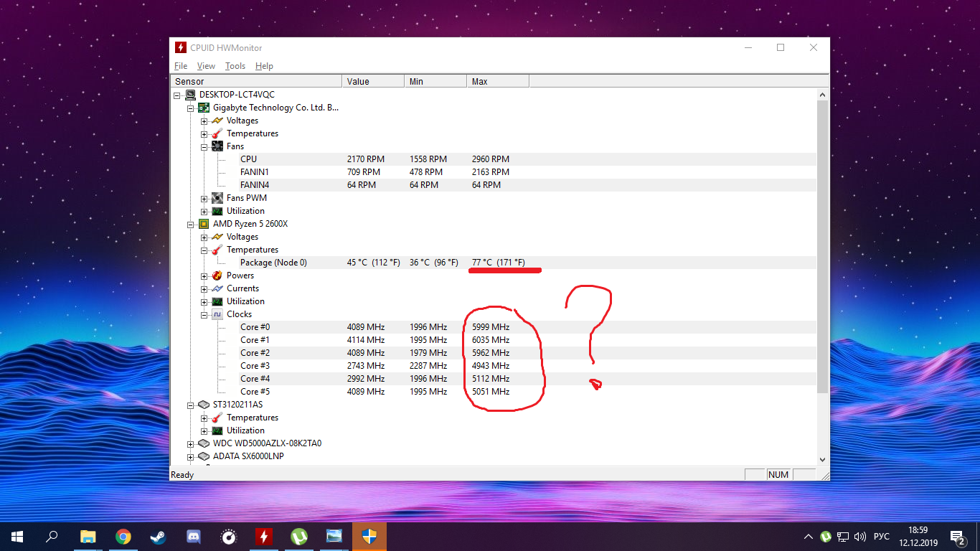Open the notification center
Viewport: 980px width, 551px height.
coord(957,537)
